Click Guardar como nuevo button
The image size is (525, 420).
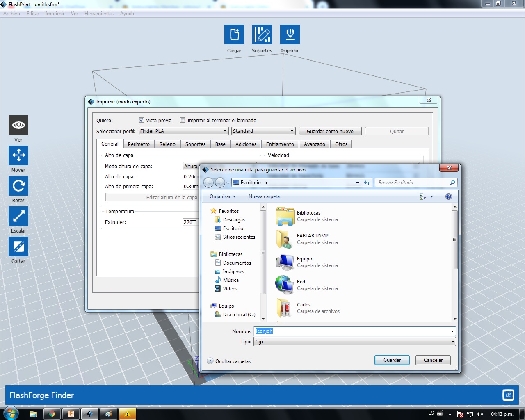330,131
